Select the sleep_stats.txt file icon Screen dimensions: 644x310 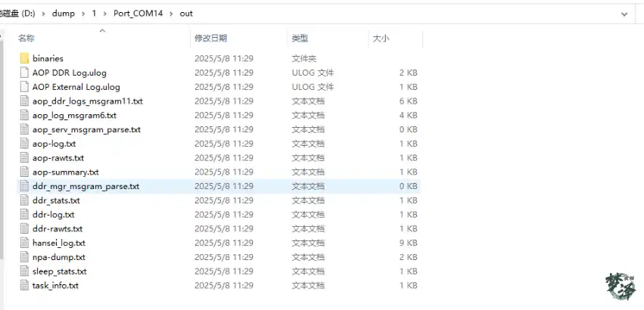click(24, 271)
